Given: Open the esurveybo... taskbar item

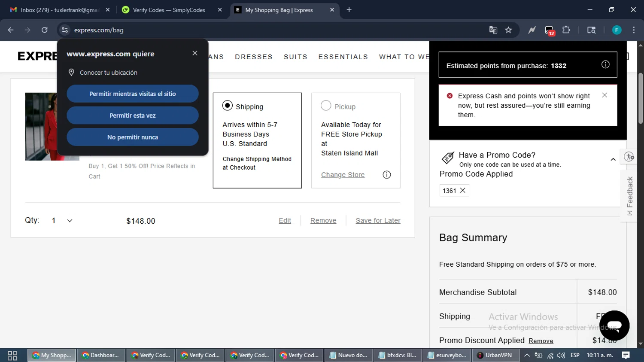Looking at the screenshot, I should click(447, 356).
